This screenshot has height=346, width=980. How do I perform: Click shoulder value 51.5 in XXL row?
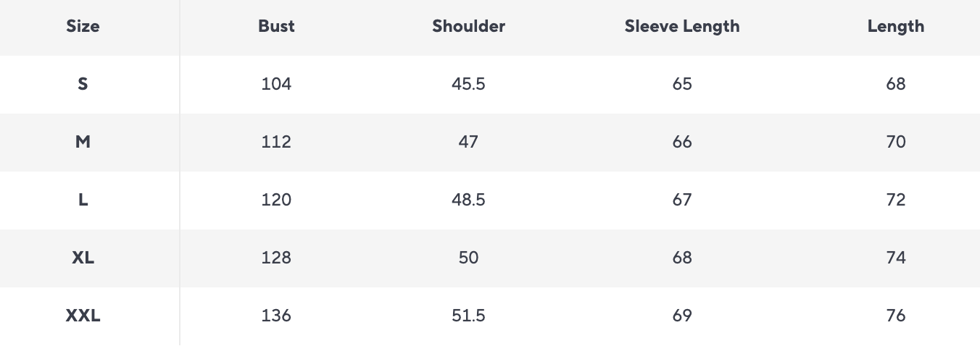468,316
